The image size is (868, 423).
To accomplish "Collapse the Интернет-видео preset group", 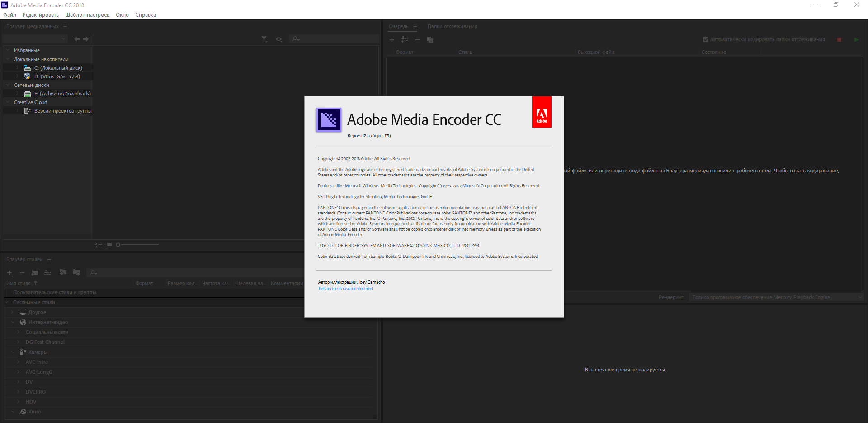I will tap(13, 322).
